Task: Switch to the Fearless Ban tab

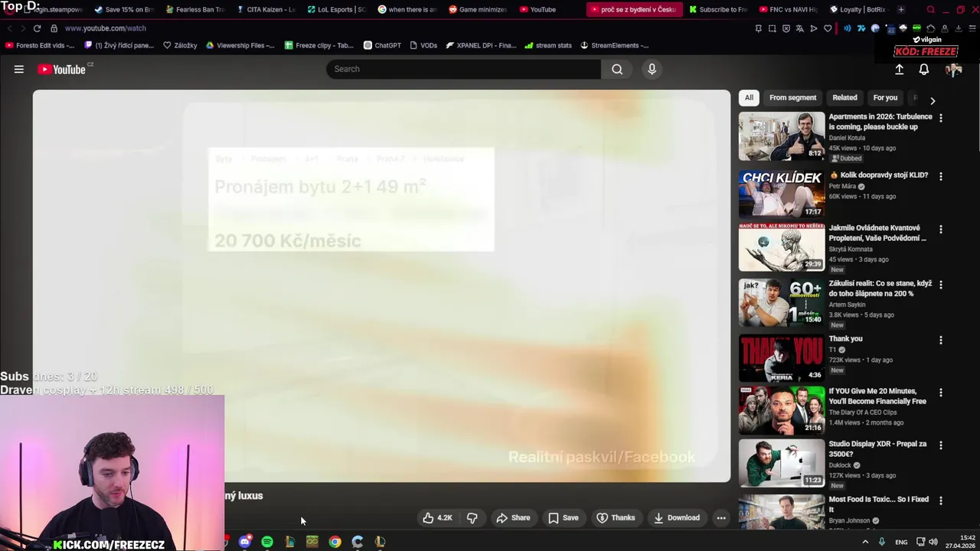Action: 195,9
